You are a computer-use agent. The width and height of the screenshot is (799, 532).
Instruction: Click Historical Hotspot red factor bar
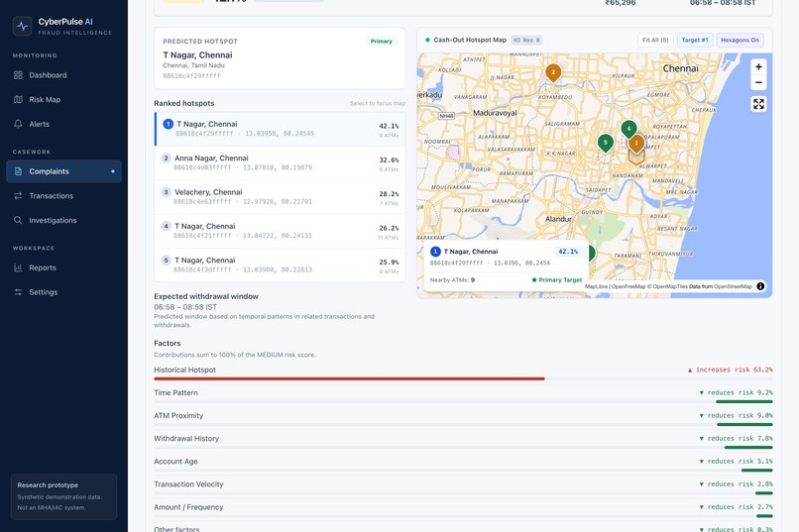coord(350,378)
